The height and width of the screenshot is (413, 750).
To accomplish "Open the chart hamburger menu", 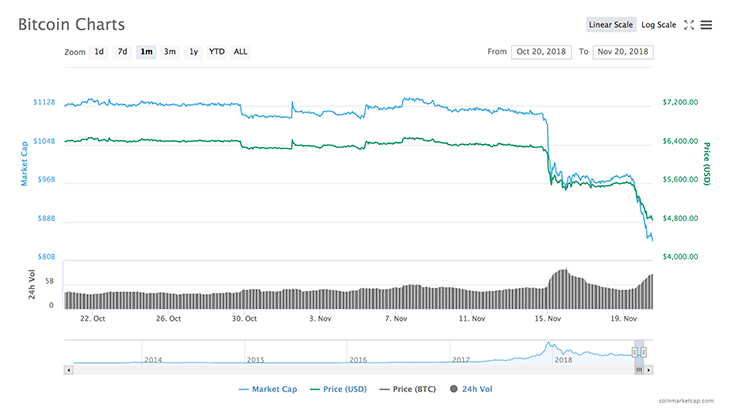I will [706, 25].
